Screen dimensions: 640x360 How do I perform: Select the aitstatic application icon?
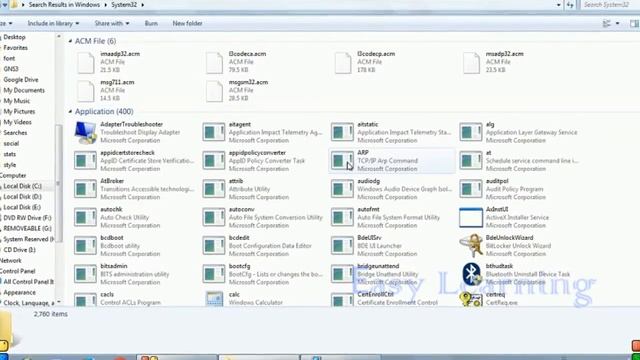click(x=342, y=133)
